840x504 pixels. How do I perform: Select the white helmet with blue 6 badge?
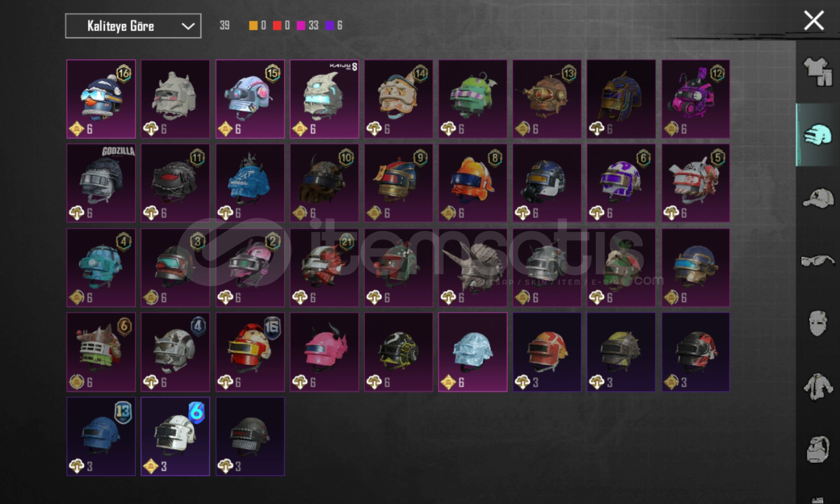click(175, 436)
